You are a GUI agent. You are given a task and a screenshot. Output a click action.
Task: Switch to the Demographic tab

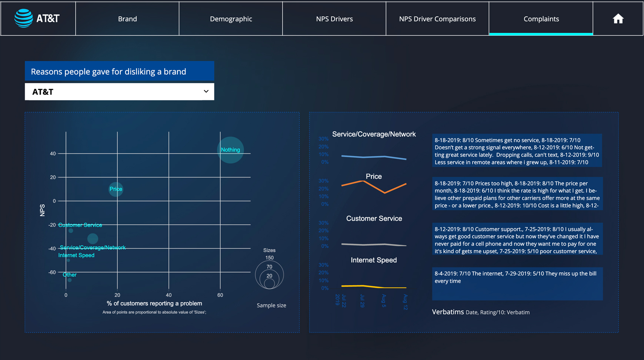[231, 18]
